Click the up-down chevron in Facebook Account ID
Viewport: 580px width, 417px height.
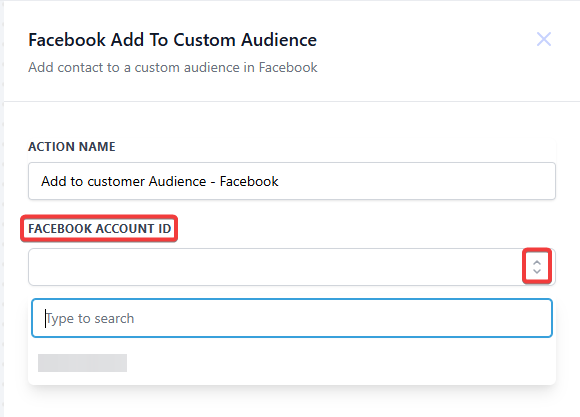pos(537,267)
